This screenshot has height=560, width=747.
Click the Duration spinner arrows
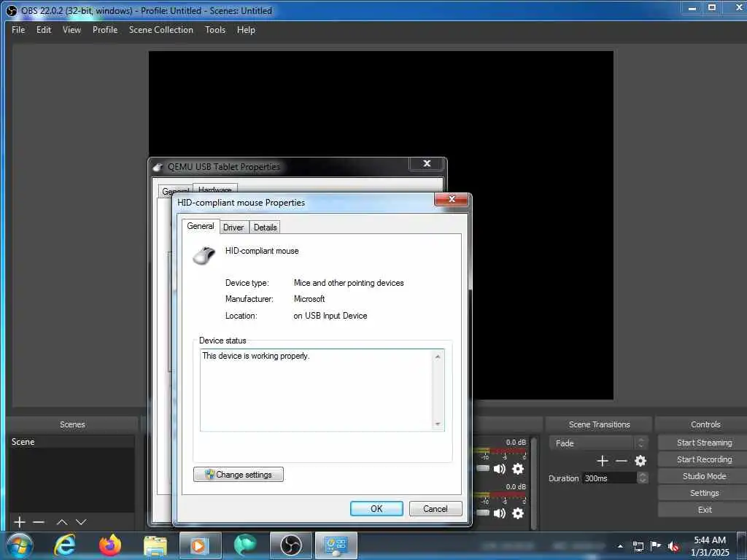tap(643, 478)
